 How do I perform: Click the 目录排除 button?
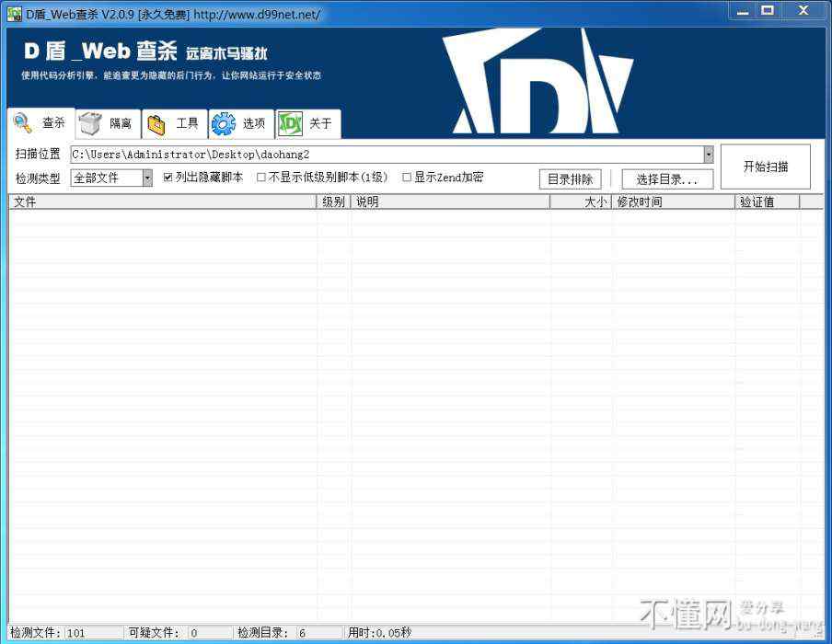[570, 179]
